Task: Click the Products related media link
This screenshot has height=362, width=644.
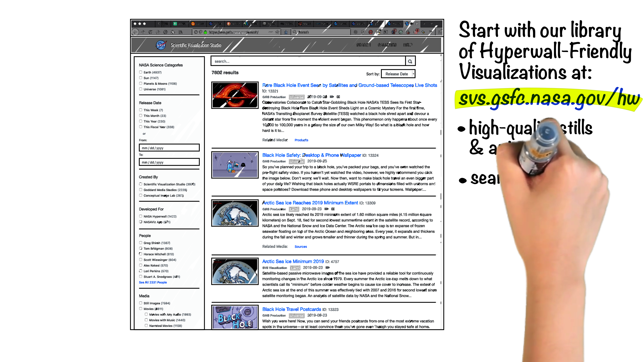Action: tap(301, 140)
